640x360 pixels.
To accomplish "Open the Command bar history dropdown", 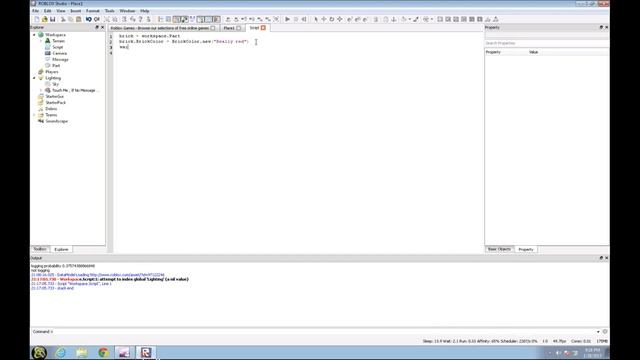I will (598, 332).
